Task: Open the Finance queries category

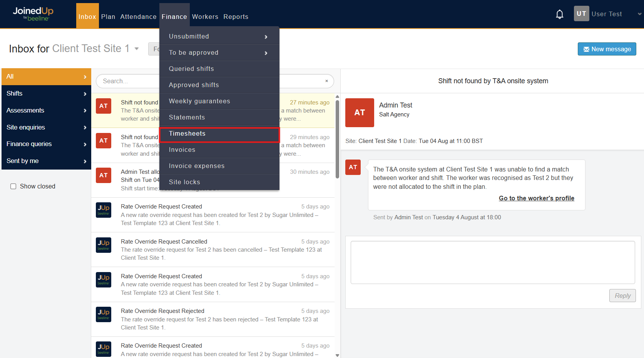Action: [46, 144]
